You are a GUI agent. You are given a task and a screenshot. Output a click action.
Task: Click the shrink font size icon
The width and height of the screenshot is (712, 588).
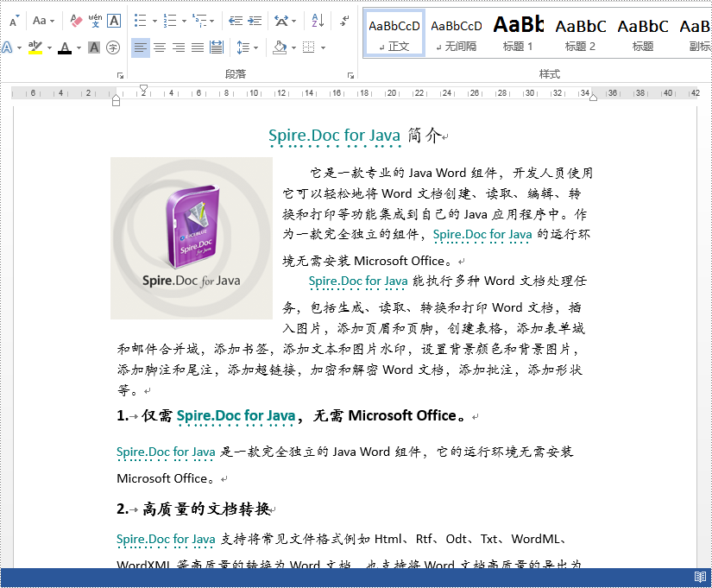(x=14, y=21)
